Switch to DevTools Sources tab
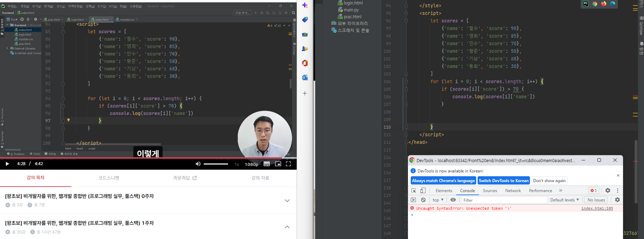 click(490, 191)
